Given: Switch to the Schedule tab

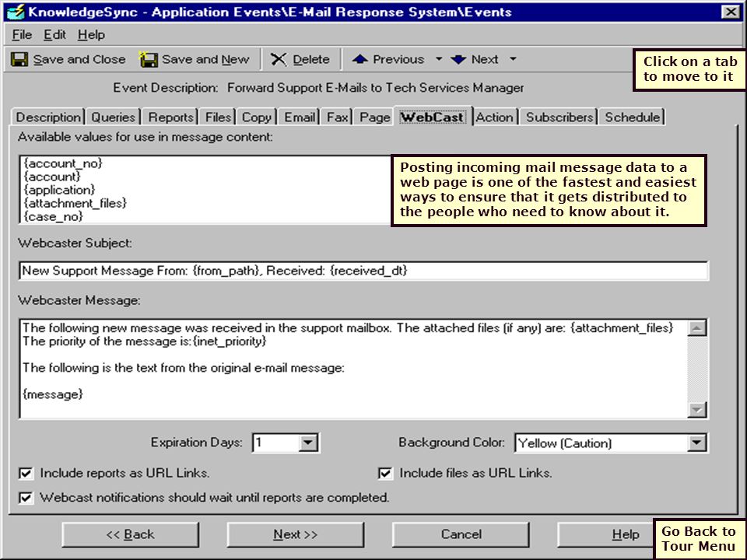Looking at the screenshot, I should point(632,117).
